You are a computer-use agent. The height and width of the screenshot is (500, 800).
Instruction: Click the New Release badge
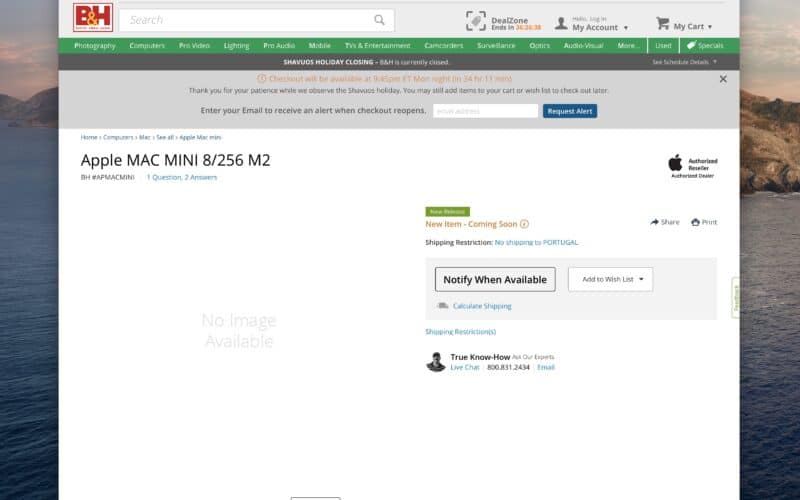click(x=447, y=212)
